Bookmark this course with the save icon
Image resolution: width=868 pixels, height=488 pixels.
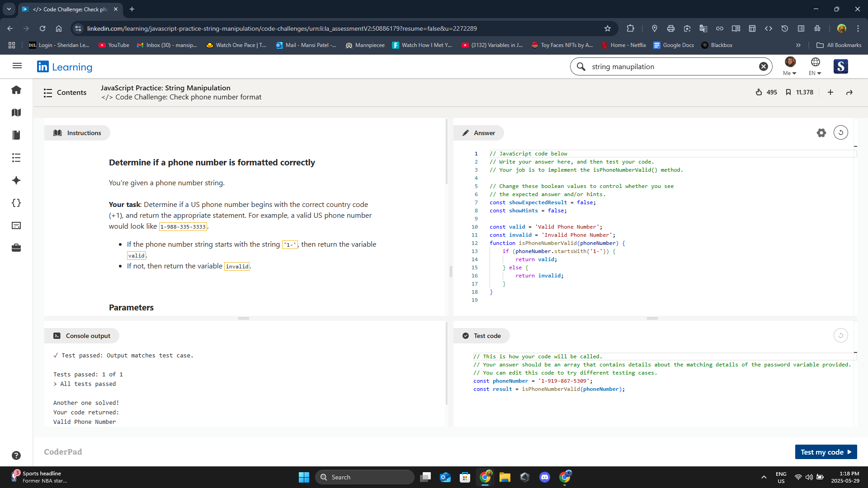(x=788, y=92)
